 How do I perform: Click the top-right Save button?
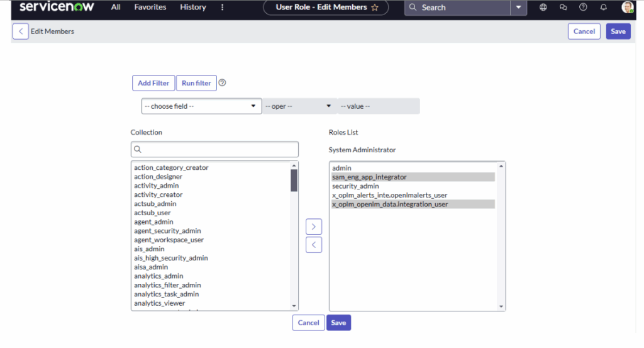pyautogui.click(x=618, y=31)
